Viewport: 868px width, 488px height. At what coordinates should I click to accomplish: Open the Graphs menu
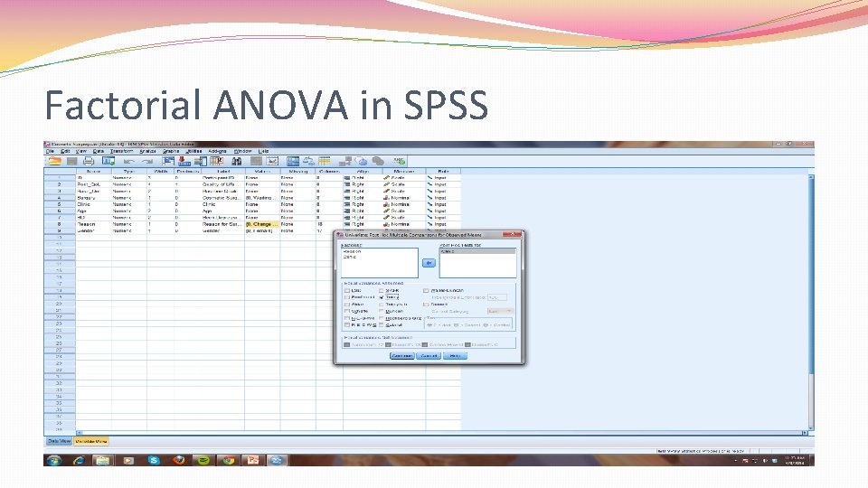tap(171, 151)
